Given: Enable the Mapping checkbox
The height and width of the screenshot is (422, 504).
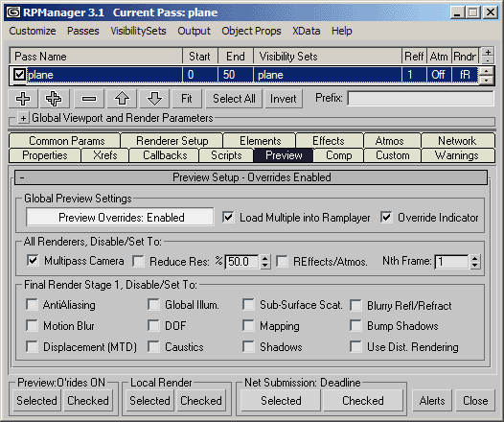Looking at the screenshot, I should click(x=248, y=325).
